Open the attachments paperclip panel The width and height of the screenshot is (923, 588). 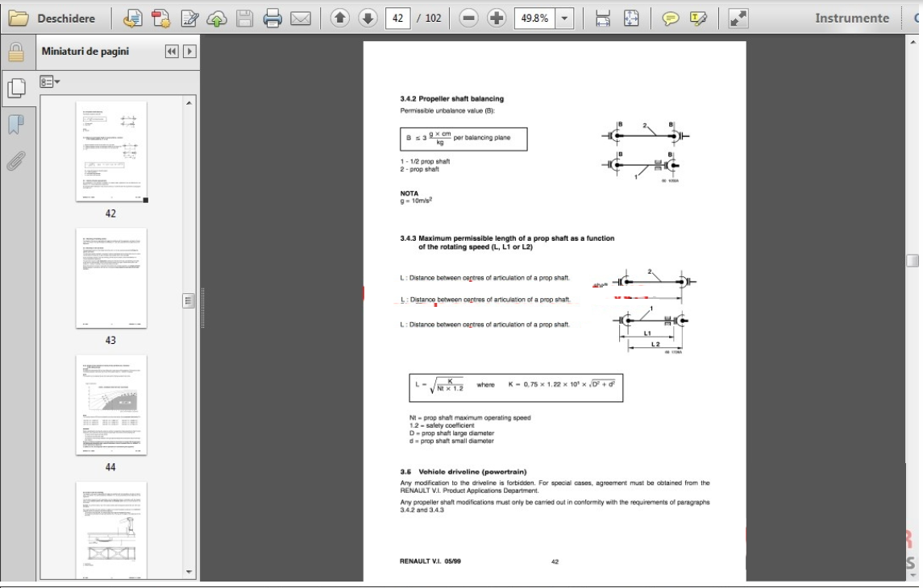tap(16, 160)
